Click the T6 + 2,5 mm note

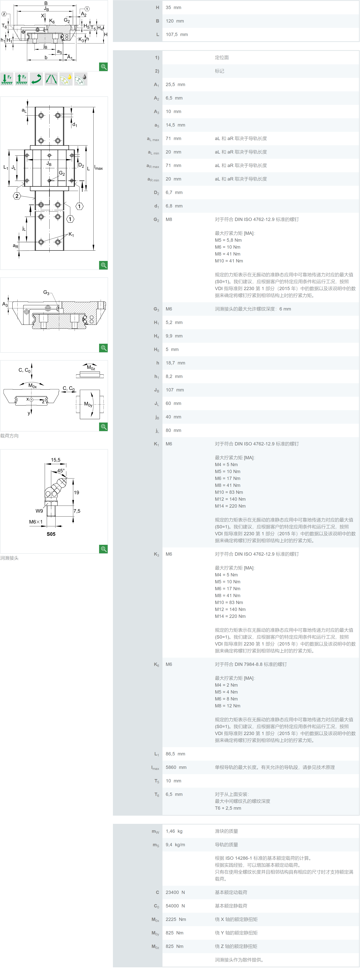pyautogui.click(x=228, y=808)
